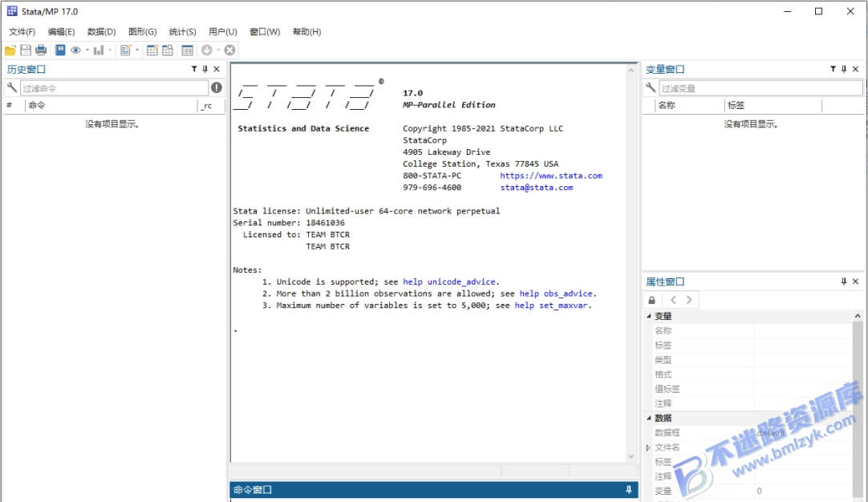Open the 窗口(W) menu
Image resolution: width=868 pixels, height=502 pixels.
click(x=265, y=31)
